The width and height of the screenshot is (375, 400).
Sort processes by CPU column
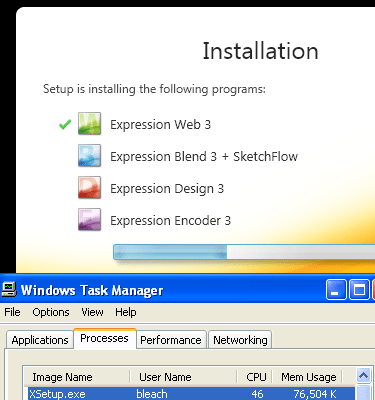(x=255, y=377)
